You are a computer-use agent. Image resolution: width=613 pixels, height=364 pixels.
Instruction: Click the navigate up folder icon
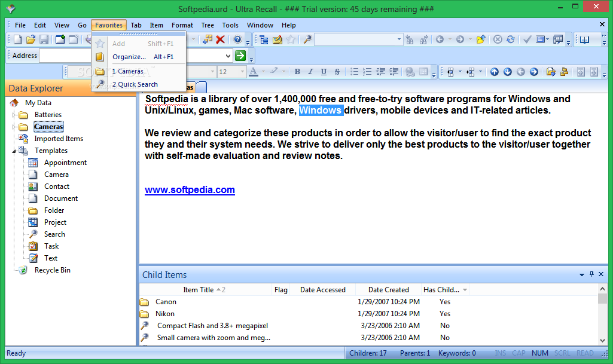tap(481, 39)
